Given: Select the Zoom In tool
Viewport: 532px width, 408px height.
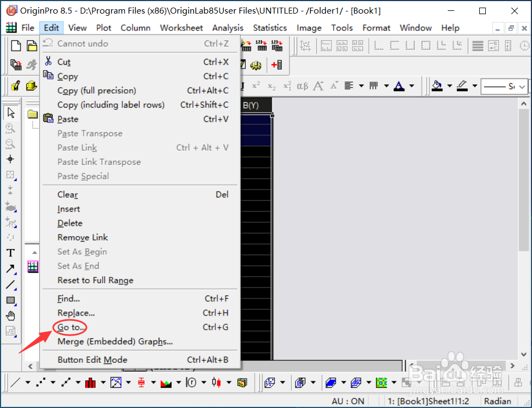Looking at the screenshot, I should tap(10, 128).
